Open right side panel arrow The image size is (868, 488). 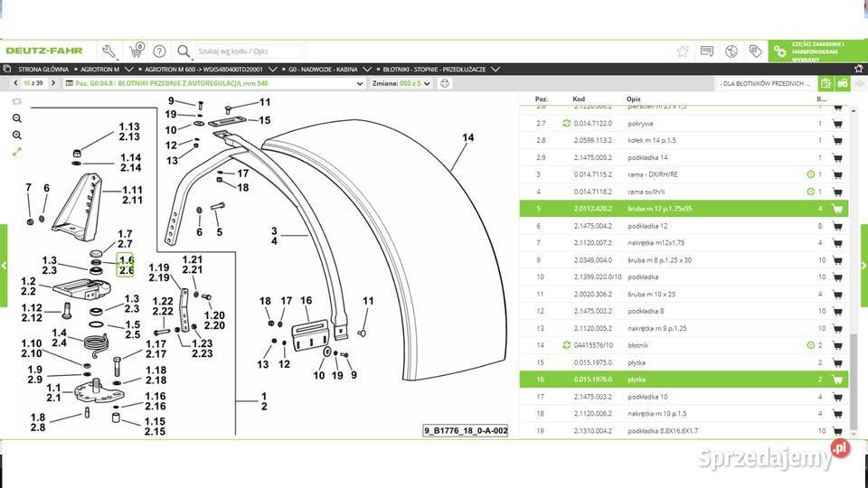pyautogui.click(x=864, y=266)
